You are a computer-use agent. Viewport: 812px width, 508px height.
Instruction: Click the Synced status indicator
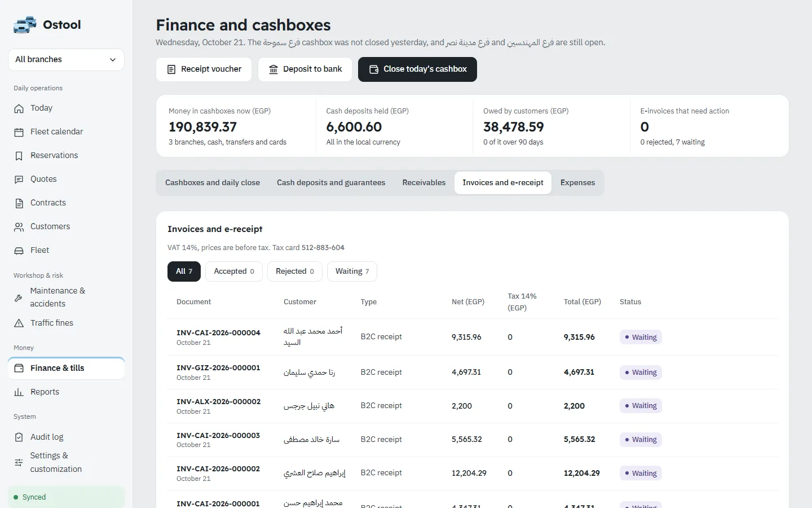tap(66, 497)
